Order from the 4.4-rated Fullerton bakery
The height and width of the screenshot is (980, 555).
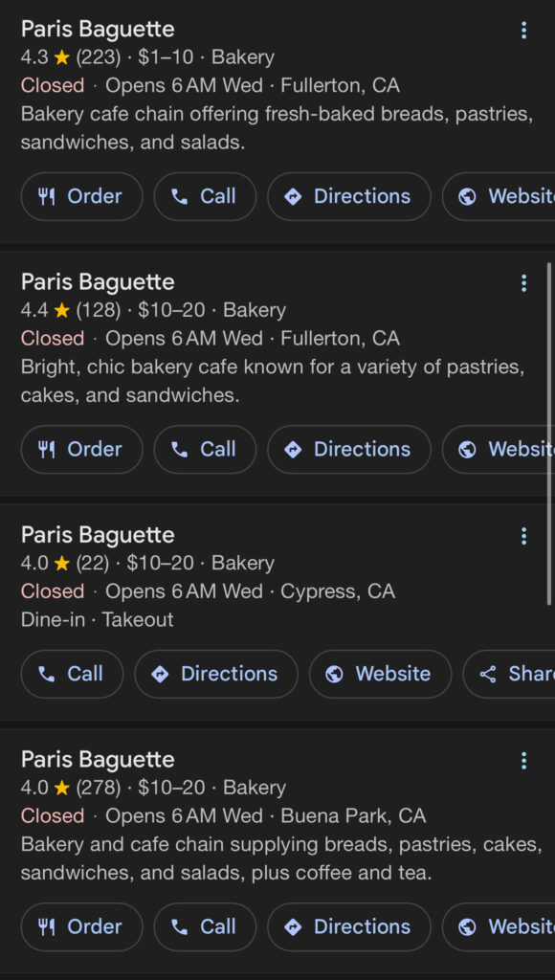coord(82,450)
